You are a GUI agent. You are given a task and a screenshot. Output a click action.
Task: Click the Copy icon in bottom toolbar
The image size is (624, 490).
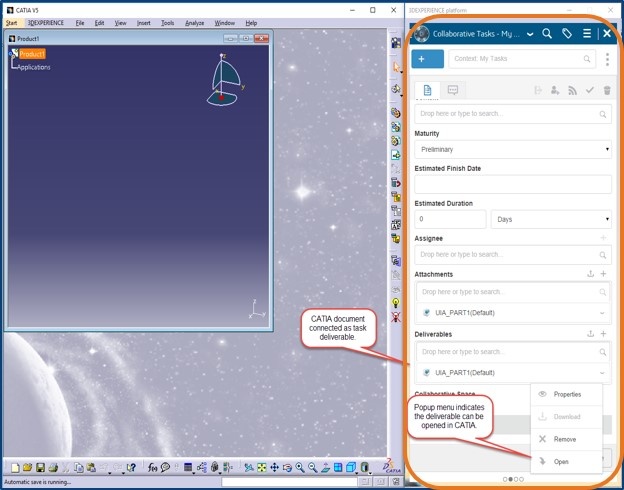click(79, 468)
